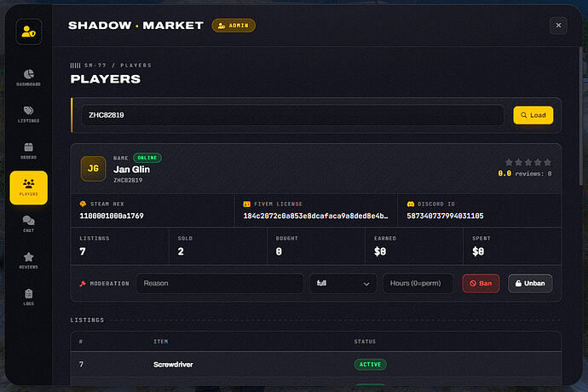
Task: Select the Players sidebar icon
Action: point(28,187)
